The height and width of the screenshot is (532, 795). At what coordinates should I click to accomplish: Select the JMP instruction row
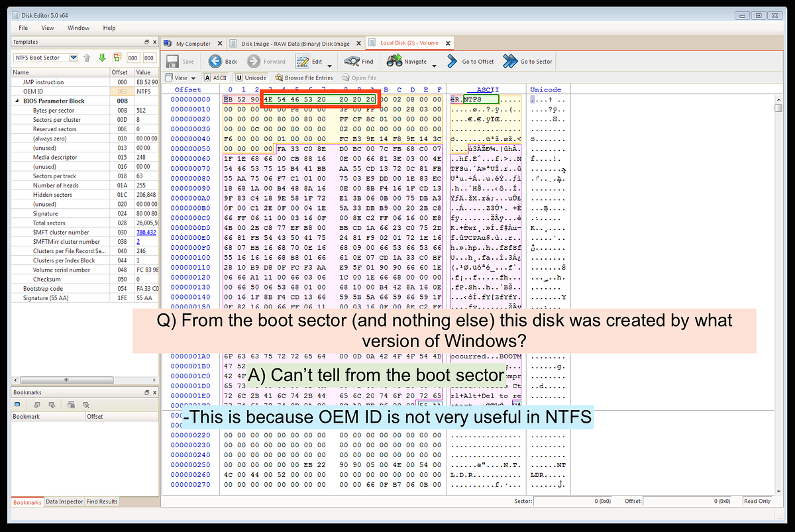pos(85,82)
